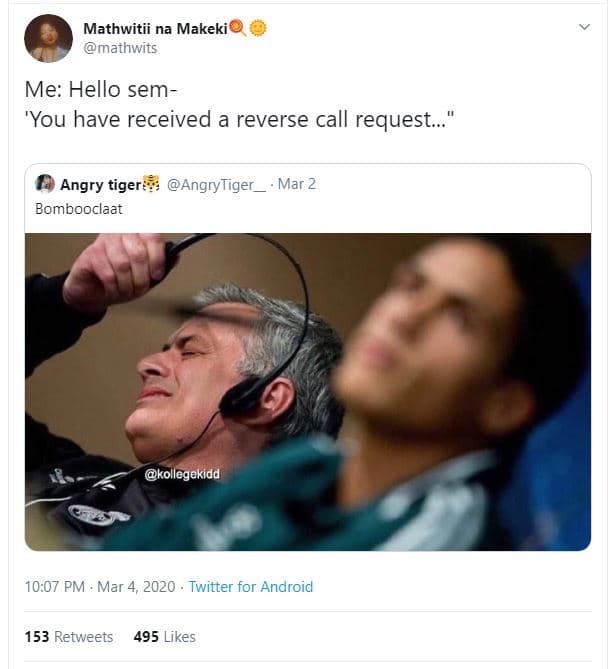This screenshot has width=613, height=669.
Task: Open the 10:07 PM · Mar 4, 2020 timestamp
Action: tap(99, 587)
